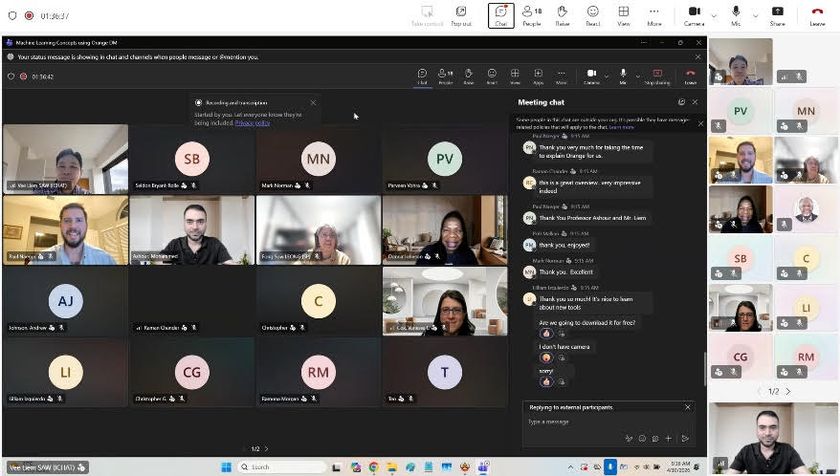
Task: Toggle Camera in the main meeting toolbar
Action: tap(694, 15)
